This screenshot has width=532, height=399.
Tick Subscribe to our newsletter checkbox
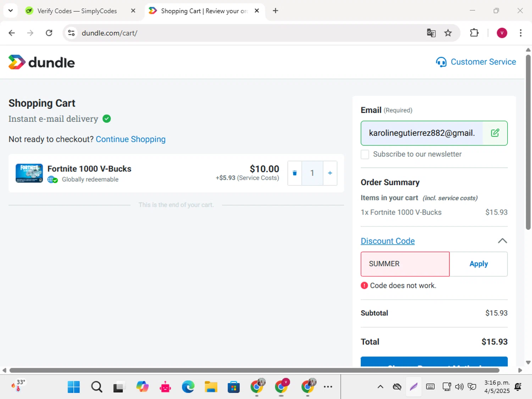365,154
